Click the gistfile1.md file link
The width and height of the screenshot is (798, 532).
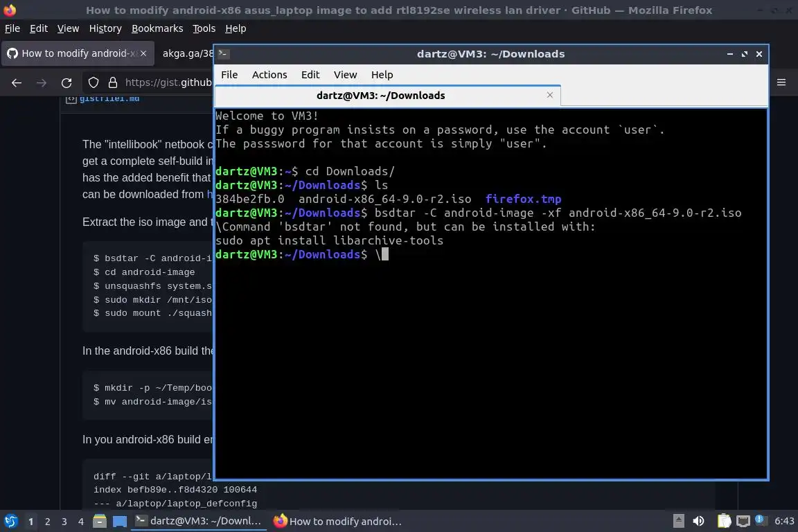109,99
